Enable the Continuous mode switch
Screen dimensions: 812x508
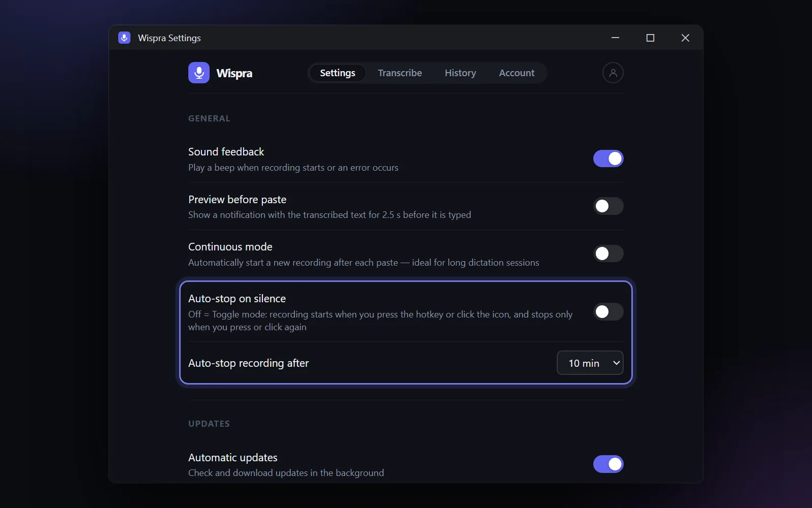point(608,253)
